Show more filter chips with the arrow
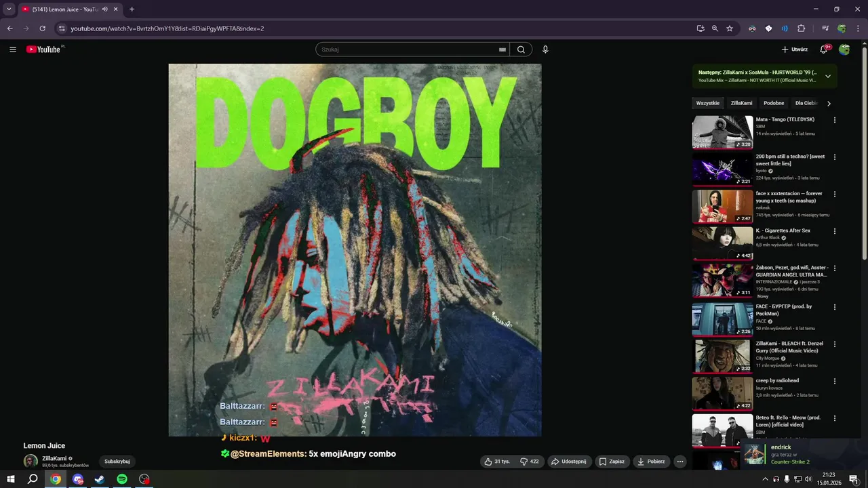This screenshot has width=868, height=488. 829,103
